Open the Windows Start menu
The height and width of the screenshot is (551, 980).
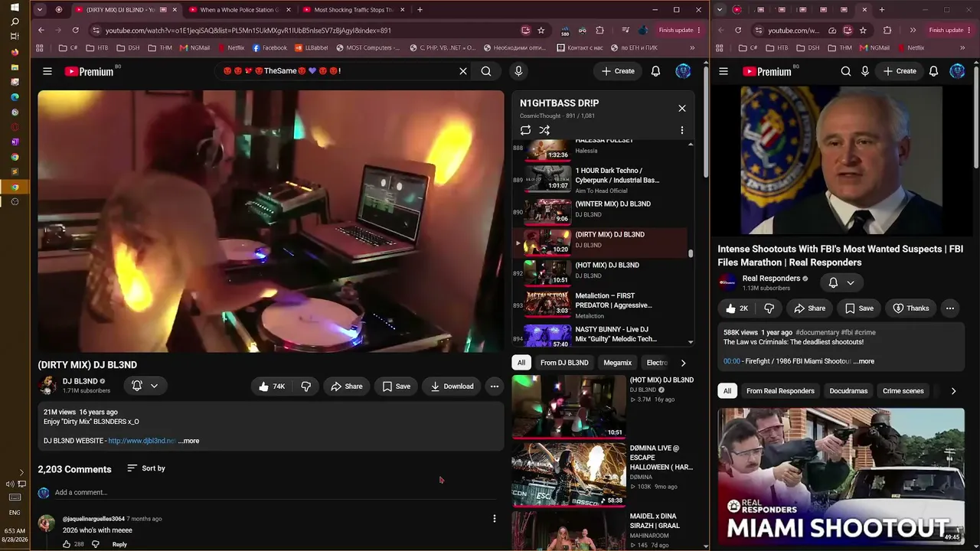coord(15,7)
